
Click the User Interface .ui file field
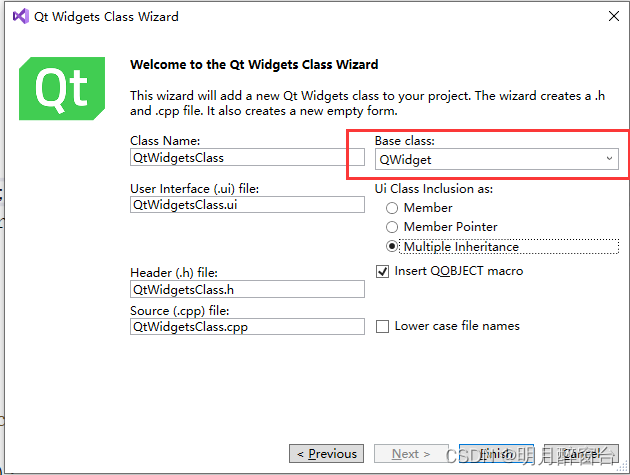point(247,205)
